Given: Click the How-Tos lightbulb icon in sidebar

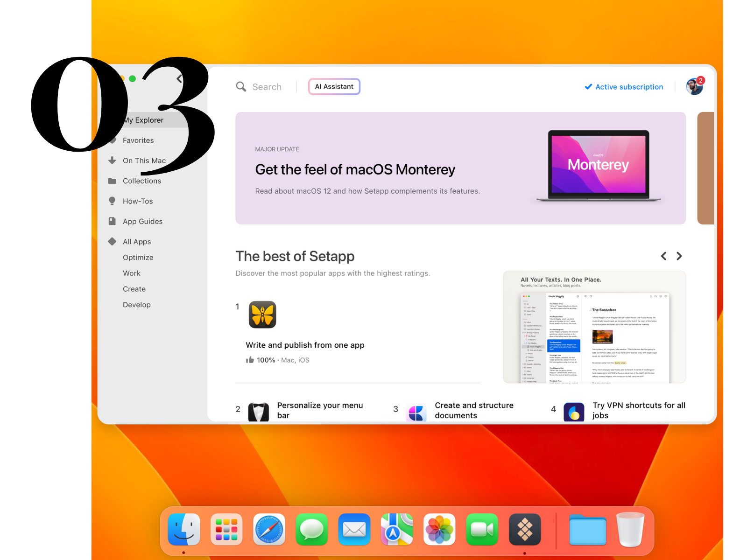Looking at the screenshot, I should point(112,201).
